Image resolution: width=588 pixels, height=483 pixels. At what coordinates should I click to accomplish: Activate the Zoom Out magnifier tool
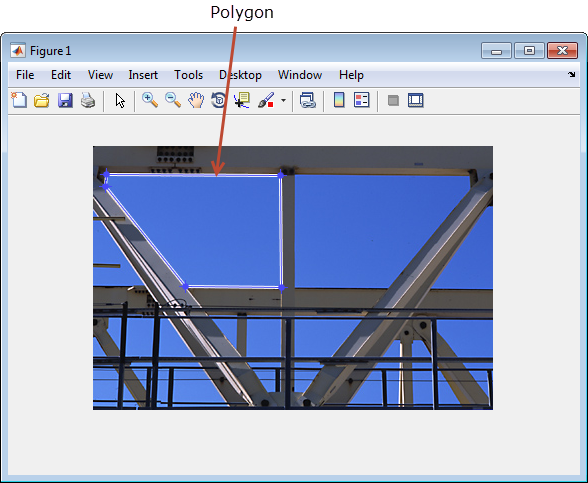point(173,100)
